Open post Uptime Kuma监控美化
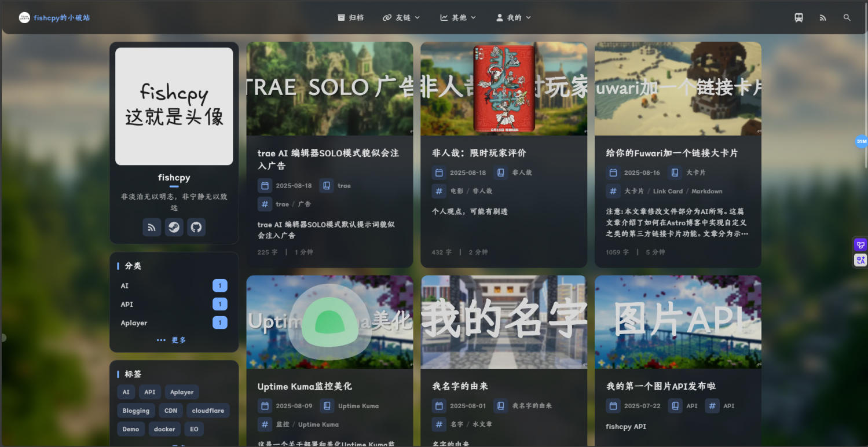The height and width of the screenshot is (447, 868). click(305, 386)
